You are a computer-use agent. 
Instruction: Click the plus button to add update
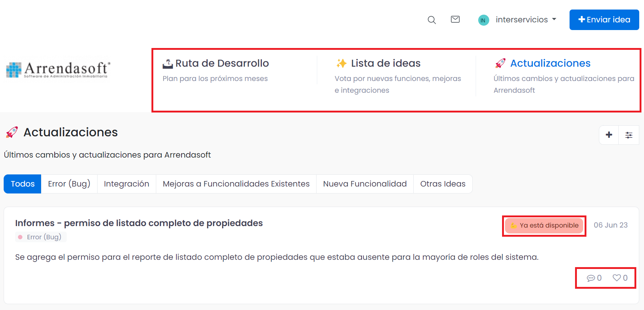point(609,135)
